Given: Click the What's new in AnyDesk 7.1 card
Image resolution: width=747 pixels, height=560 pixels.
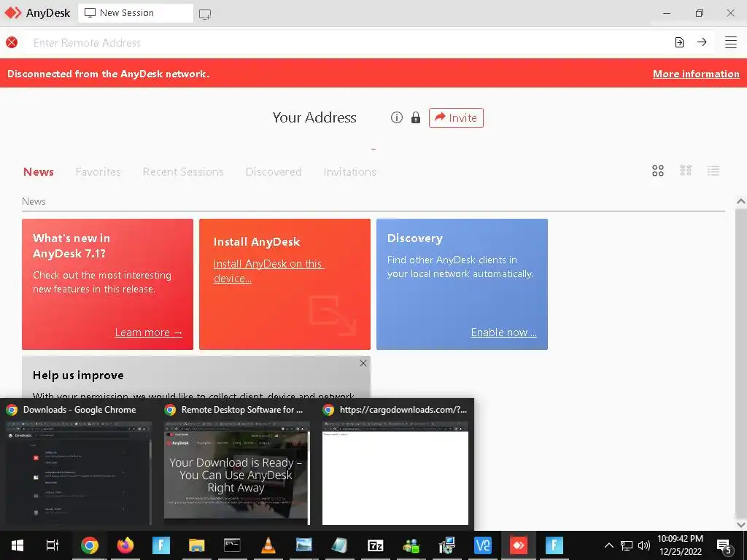Looking at the screenshot, I should (x=108, y=284).
